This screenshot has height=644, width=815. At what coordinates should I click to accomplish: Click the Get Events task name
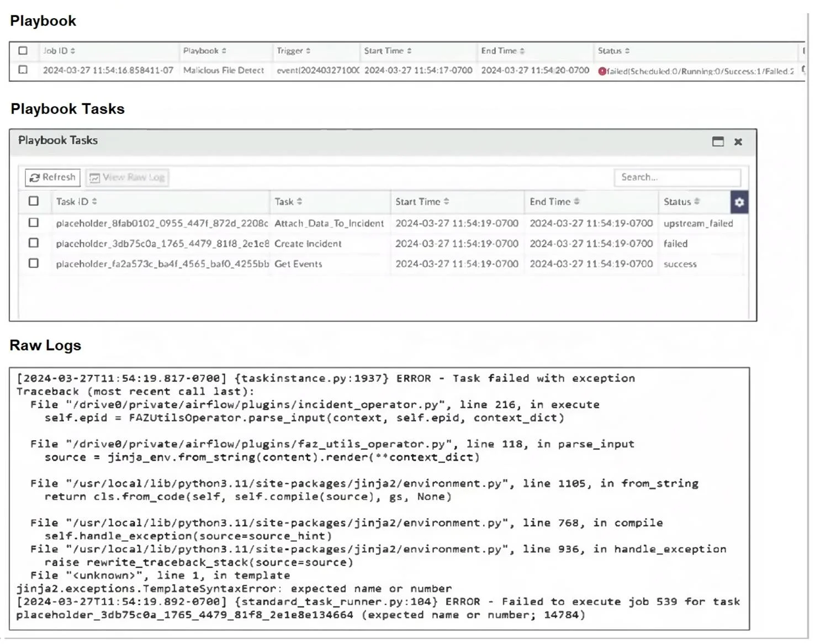tap(298, 264)
